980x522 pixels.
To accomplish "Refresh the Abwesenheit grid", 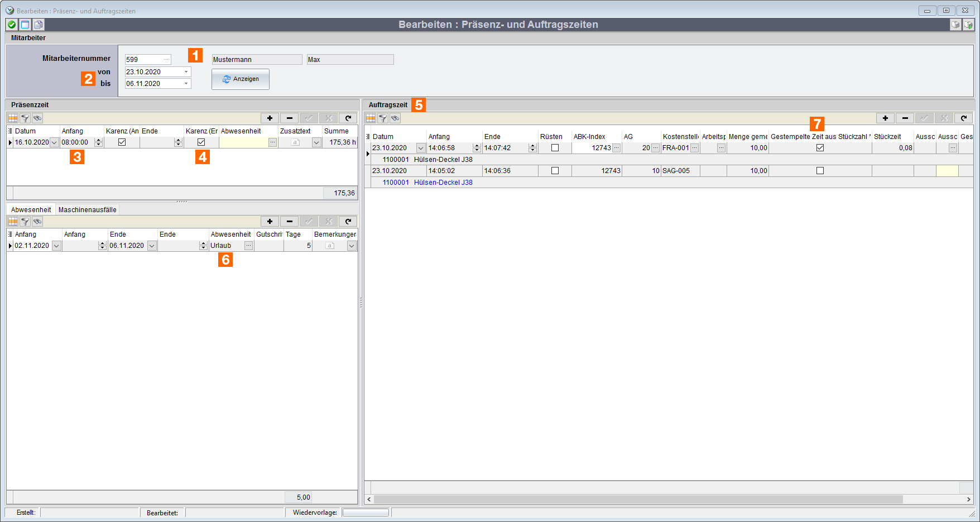I will (348, 222).
